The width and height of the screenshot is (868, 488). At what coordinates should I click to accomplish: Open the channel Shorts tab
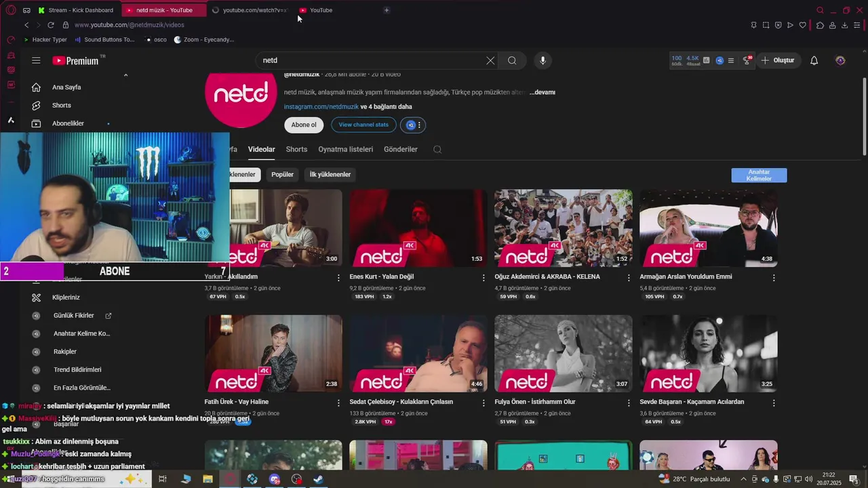(296, 149)
